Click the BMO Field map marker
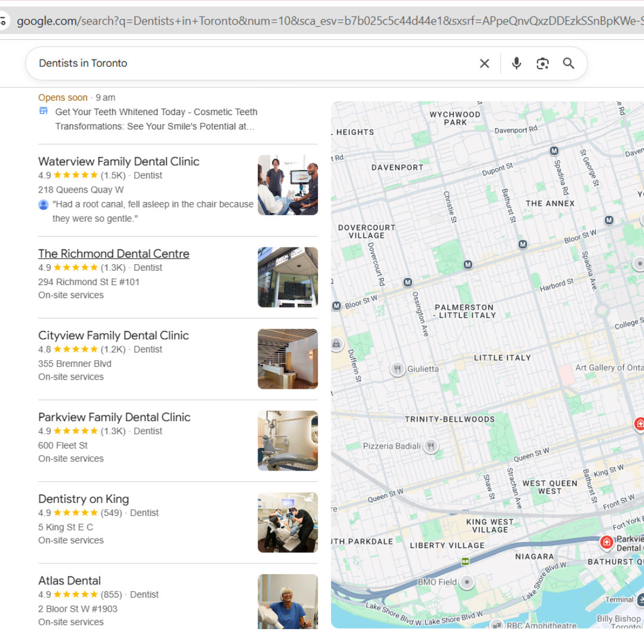The image size is (644, 644). pos(466,582)
